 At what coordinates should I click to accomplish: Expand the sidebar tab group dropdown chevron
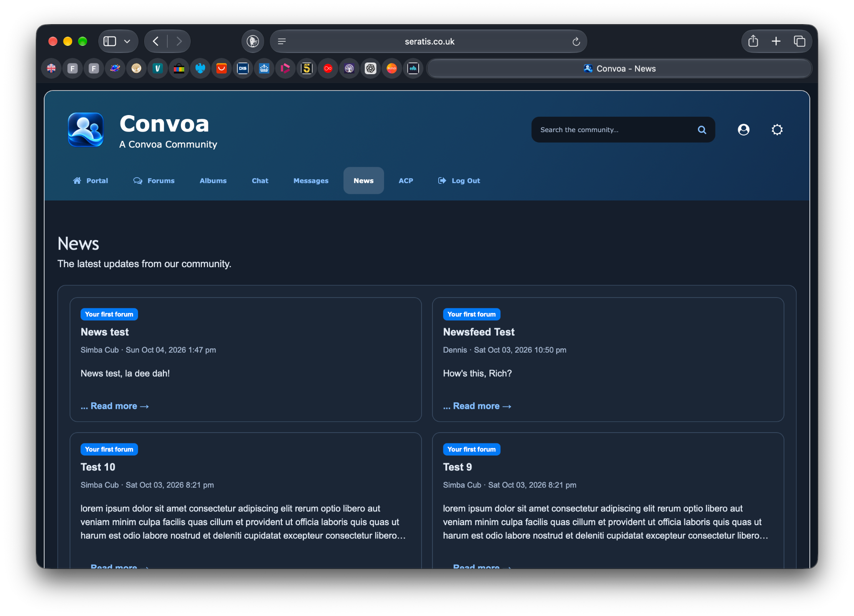pos(127,41)
